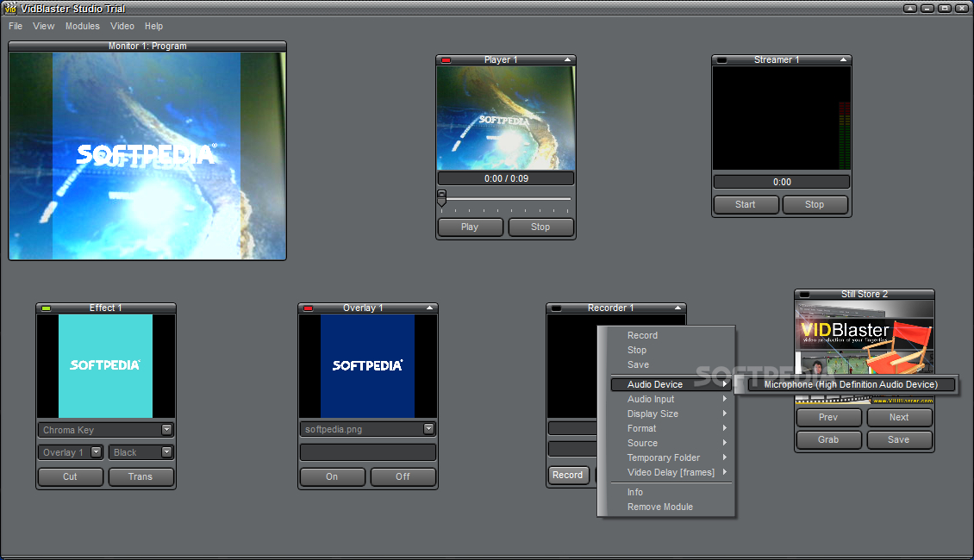Click the Record button in Recorder 1

click(x=568, y=475)
